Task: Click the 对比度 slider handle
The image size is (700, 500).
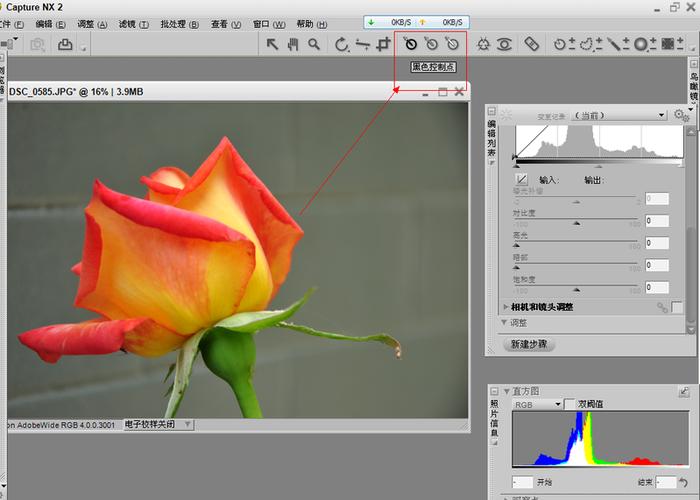Action: [x=576, y=222]
